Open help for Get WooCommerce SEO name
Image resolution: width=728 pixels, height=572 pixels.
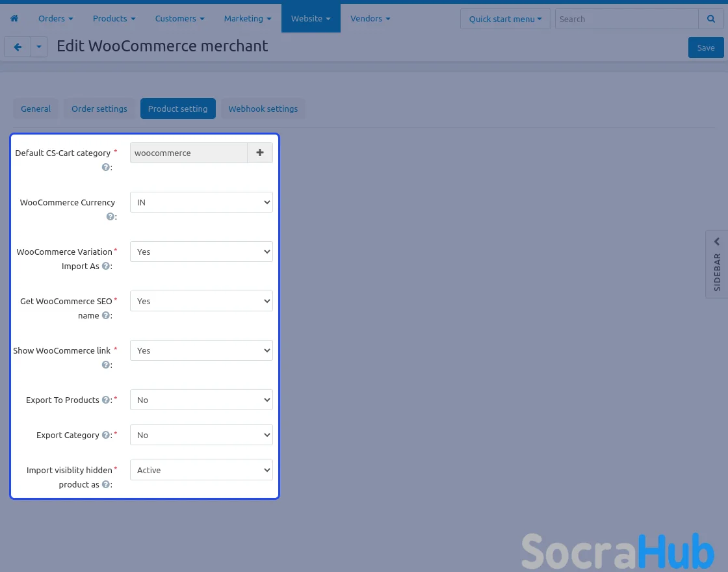pyautogui.click(x=106, y=315)
